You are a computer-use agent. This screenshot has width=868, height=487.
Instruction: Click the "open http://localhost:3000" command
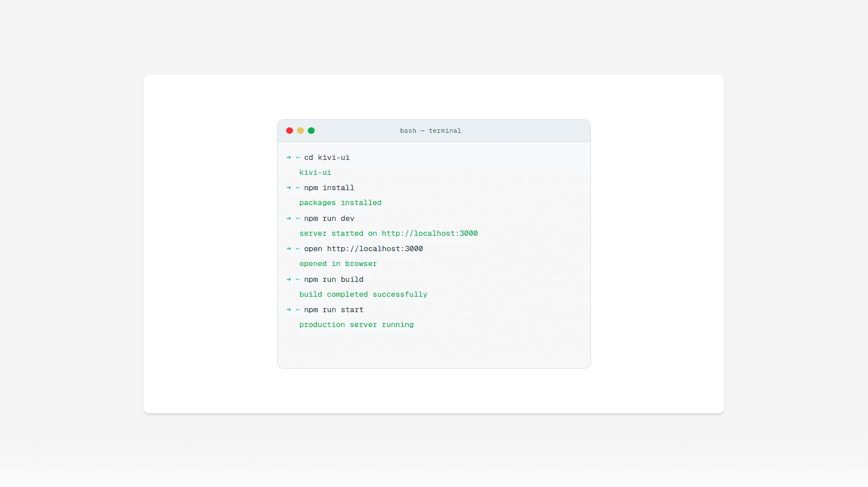pyautogui.click(x=363, y=249)
